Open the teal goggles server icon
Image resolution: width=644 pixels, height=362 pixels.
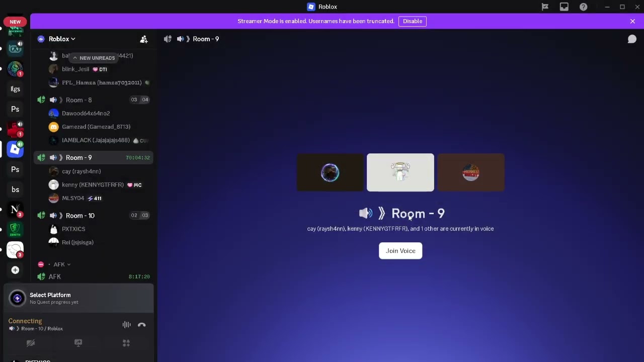point(15,49)
